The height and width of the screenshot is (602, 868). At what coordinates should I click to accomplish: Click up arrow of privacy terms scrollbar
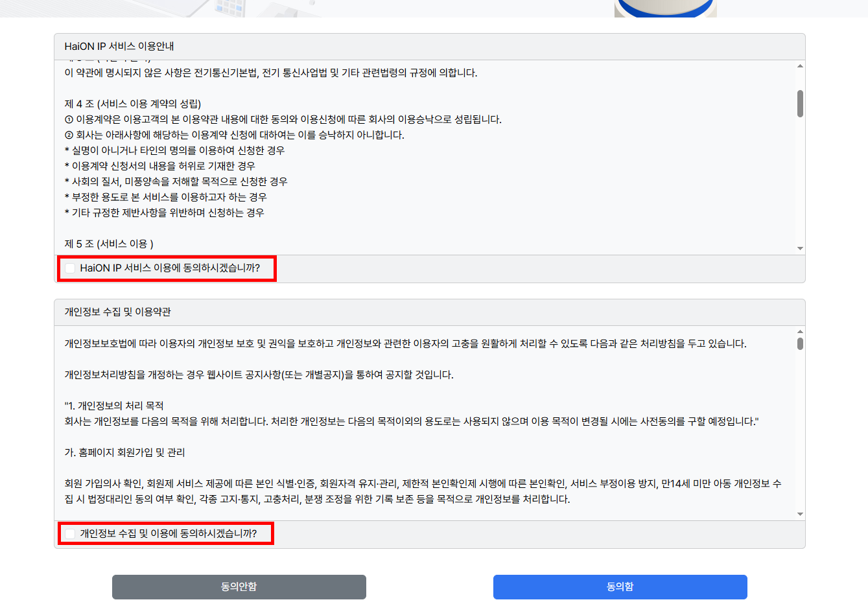800,332
